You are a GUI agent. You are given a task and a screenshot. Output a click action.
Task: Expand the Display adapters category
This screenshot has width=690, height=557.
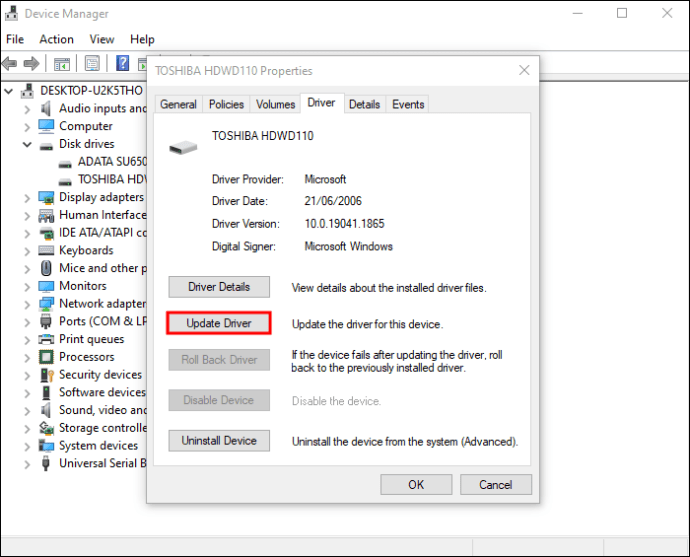click(27, 198)
